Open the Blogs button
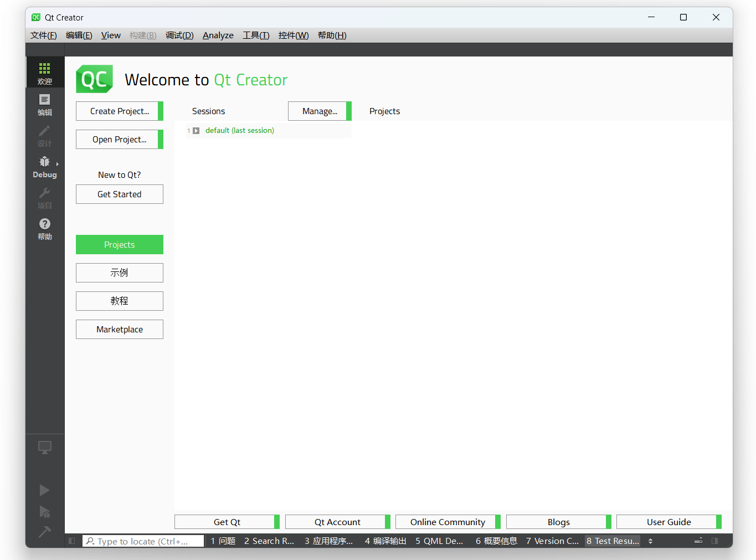Image resolution: width=756 pixels, height=560 pixels. (x=559, y=522)
